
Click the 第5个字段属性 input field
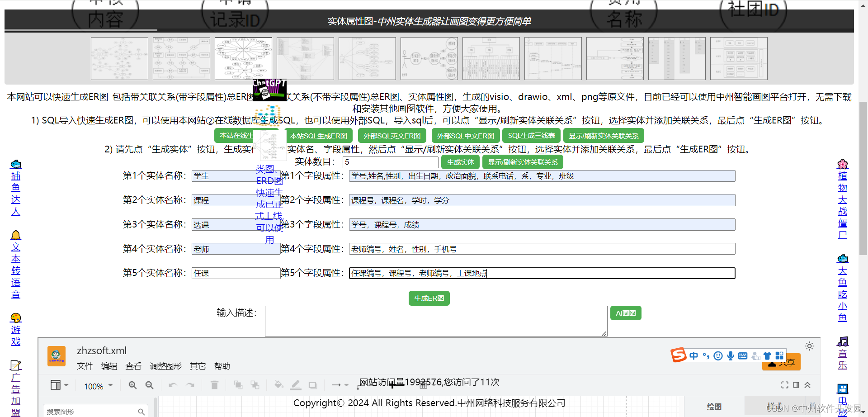point(542,273)
